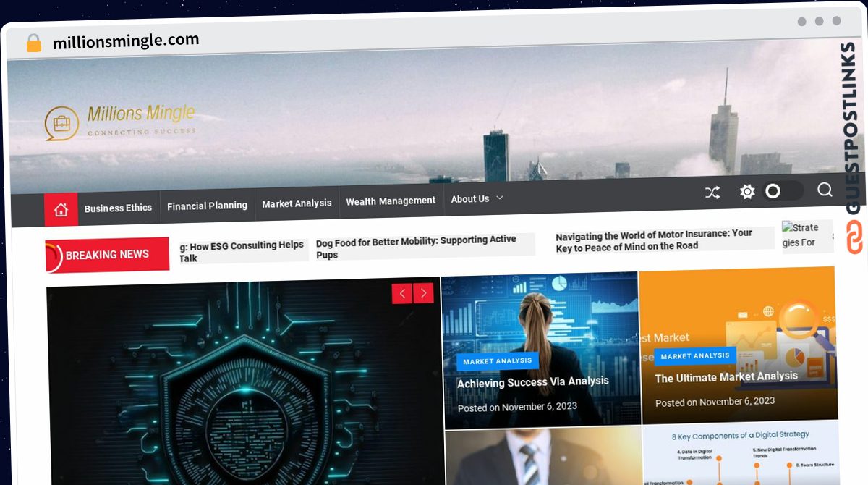This screenshot has height=485, width=868.
Task: Click the sun light mode icon
Action: click(747, 192)
